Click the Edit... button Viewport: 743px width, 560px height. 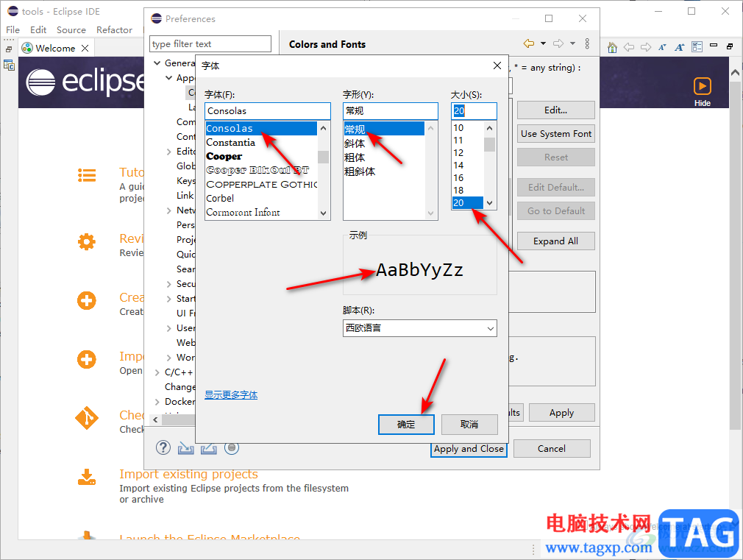[x=556, y=110]
